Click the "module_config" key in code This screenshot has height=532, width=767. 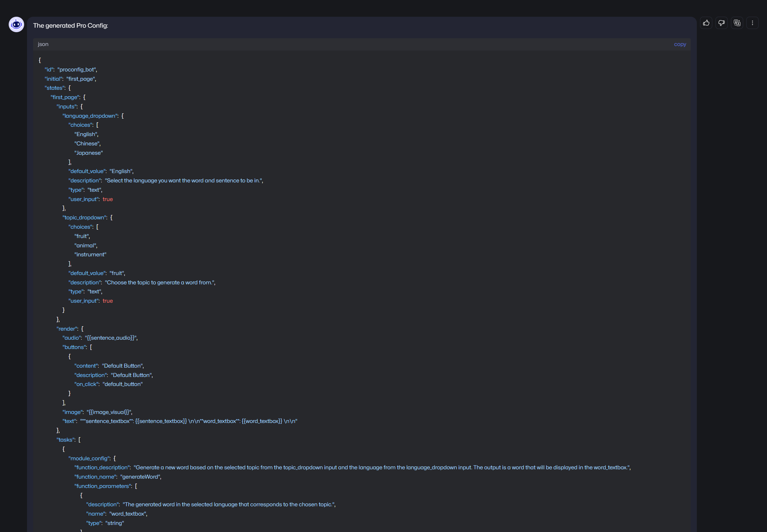pyautogui.click(x=89, y=459)
